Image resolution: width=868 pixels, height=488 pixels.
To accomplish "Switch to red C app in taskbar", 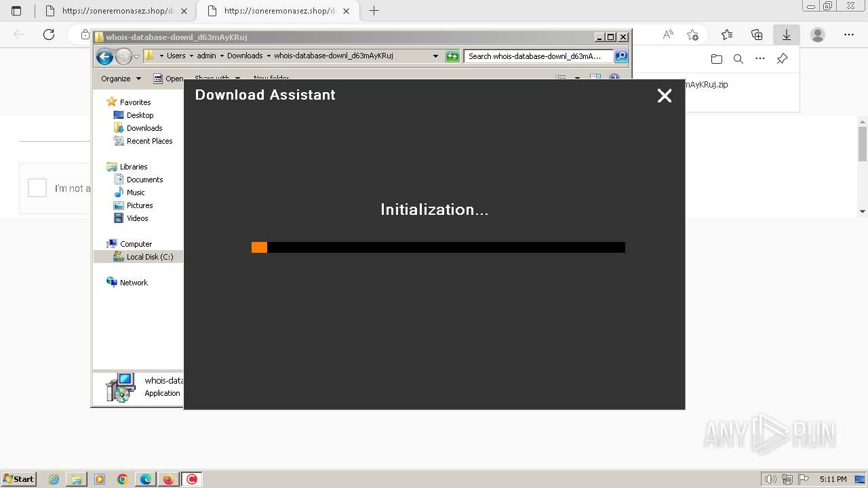I will (192, 479).
